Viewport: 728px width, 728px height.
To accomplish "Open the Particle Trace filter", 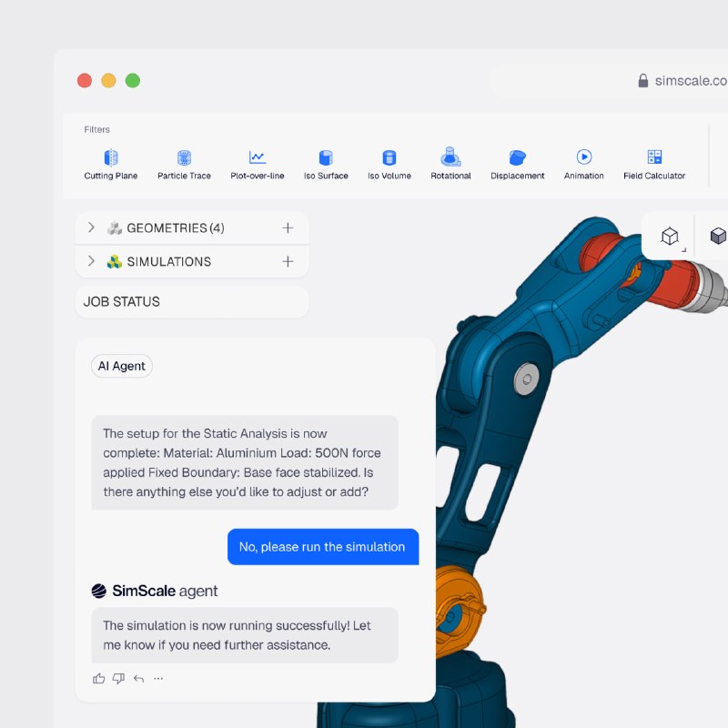I will (x=184, y=164).
